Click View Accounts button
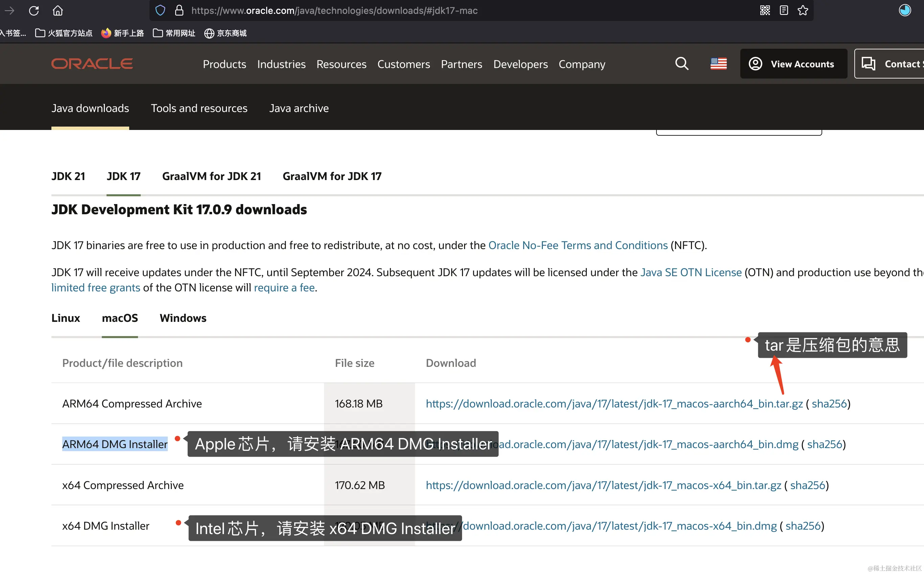The width and height of the screenshot is (924, 574). (793, 64)
